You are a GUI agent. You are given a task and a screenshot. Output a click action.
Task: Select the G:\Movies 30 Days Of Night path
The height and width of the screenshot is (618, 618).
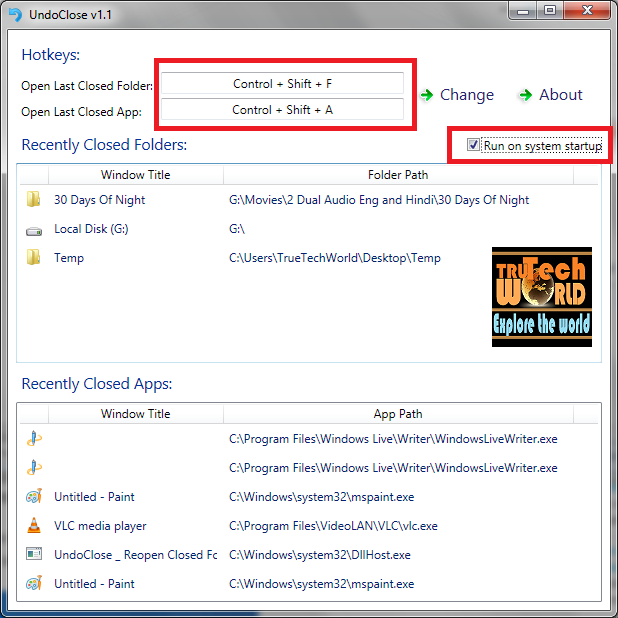coord(379,200)
